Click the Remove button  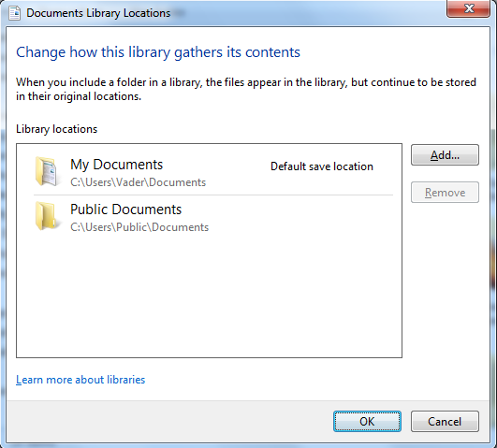click(445, 193)
